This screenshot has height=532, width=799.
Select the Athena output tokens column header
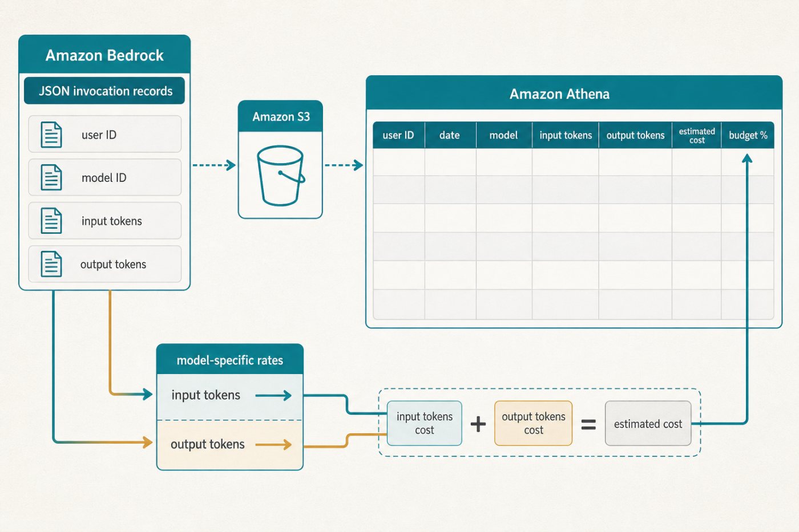point(635,135)
